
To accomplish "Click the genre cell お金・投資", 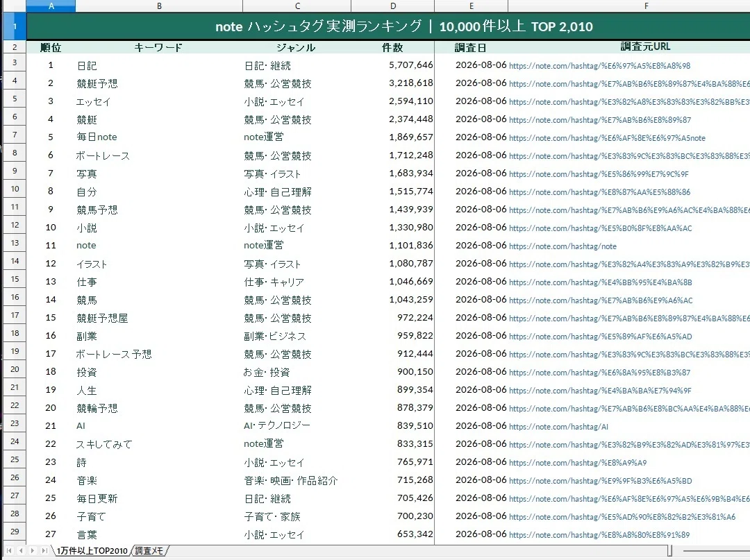I will pos(267,372).
